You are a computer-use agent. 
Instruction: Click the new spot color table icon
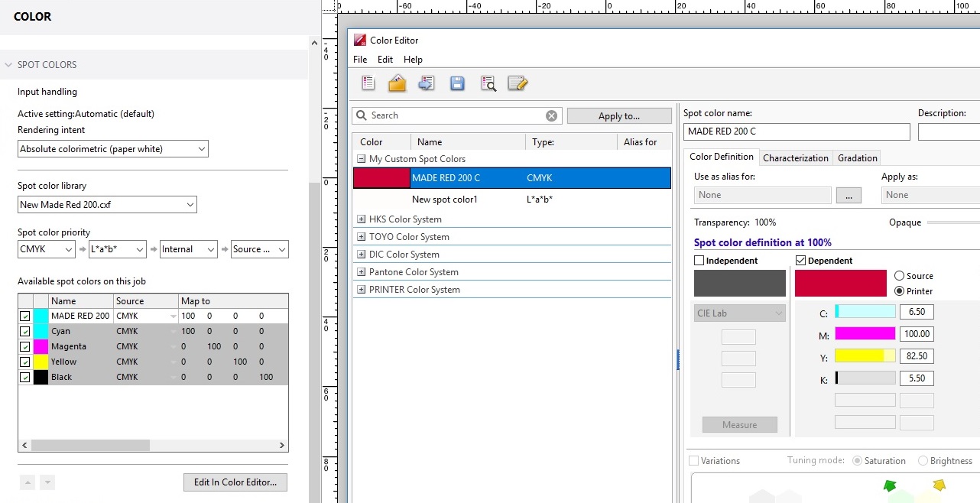point(368,83)
